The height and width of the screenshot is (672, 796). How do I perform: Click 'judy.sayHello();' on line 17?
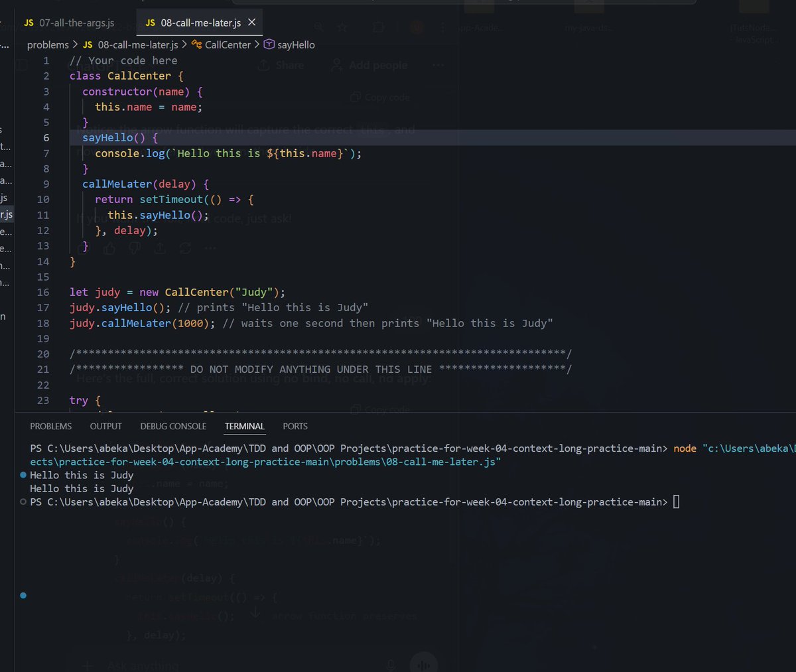point(120,308)
